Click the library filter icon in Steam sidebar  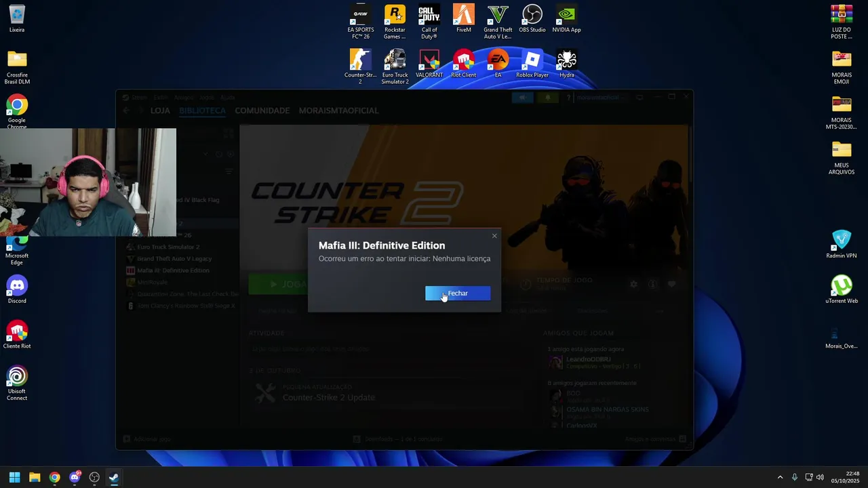229,172
